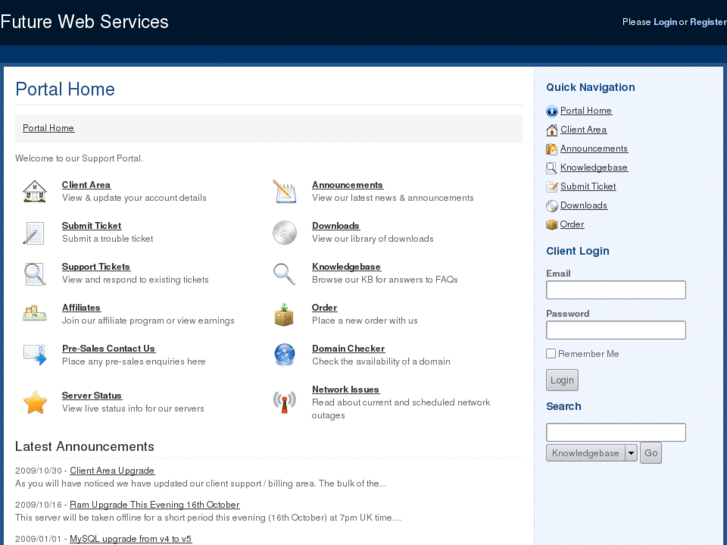Click the Affiliates money icon
The height and width of the screenshot is (545, 727).
[x=35, y=313]
